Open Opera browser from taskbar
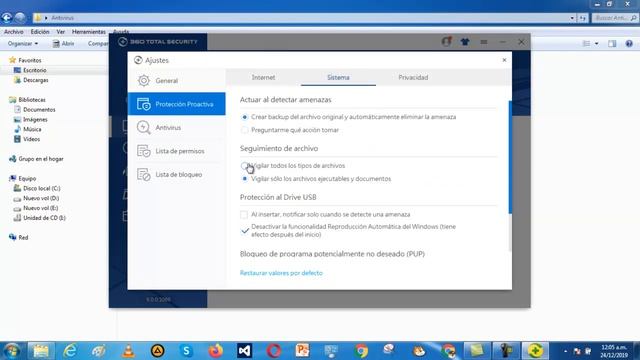 pyautogui.click(x=274, y=351)
